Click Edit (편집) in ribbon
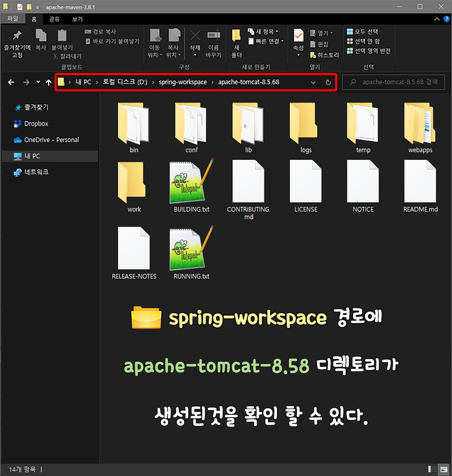 tap(319, 44)
